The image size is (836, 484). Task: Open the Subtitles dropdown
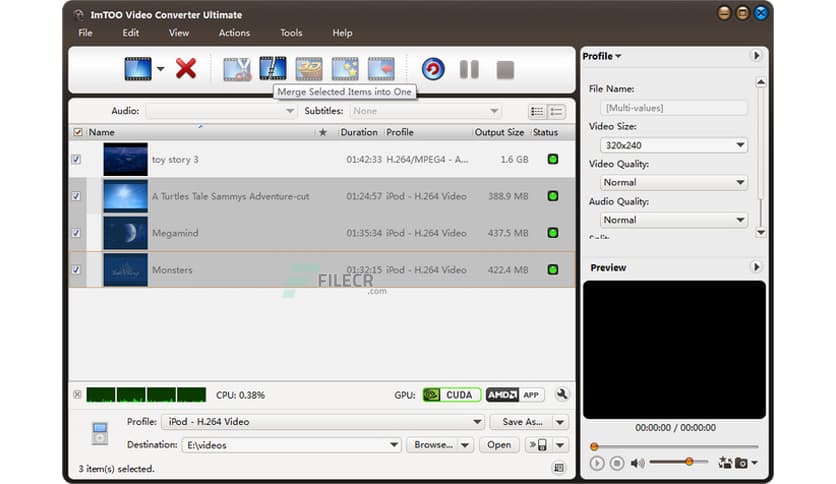pyautogui.click(x=425, y=111)
